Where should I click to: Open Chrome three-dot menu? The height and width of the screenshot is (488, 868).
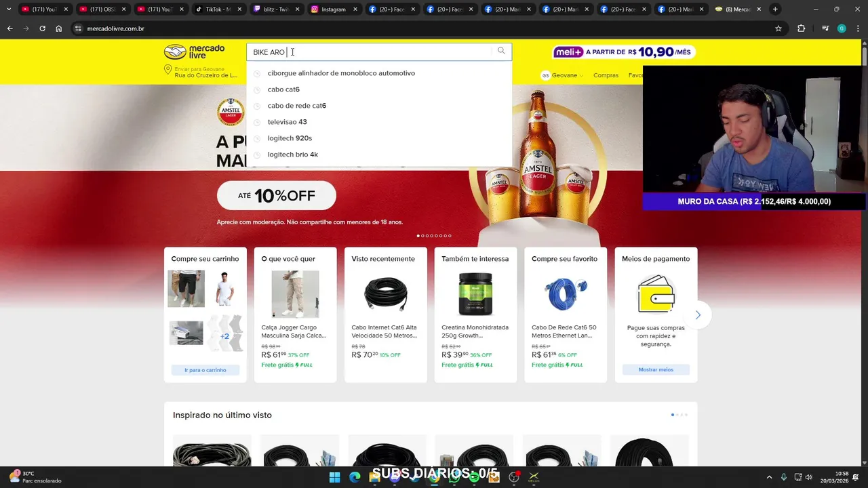[858, 28]
